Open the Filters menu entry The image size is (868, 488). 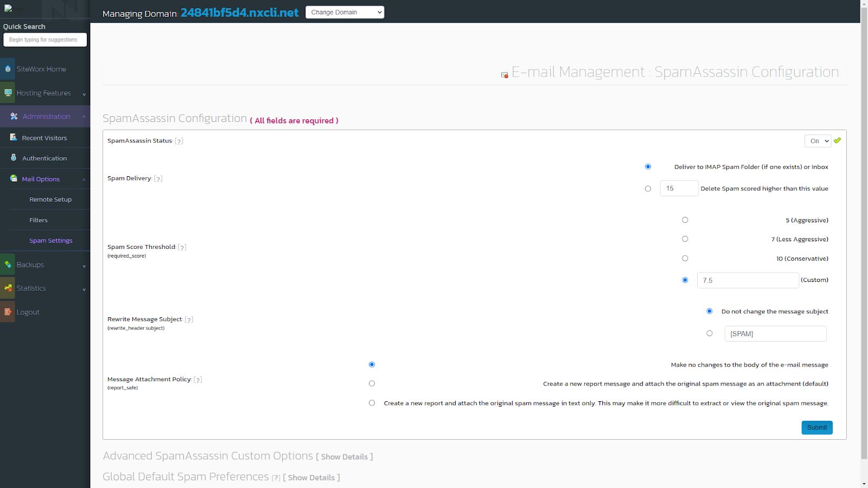38,220
